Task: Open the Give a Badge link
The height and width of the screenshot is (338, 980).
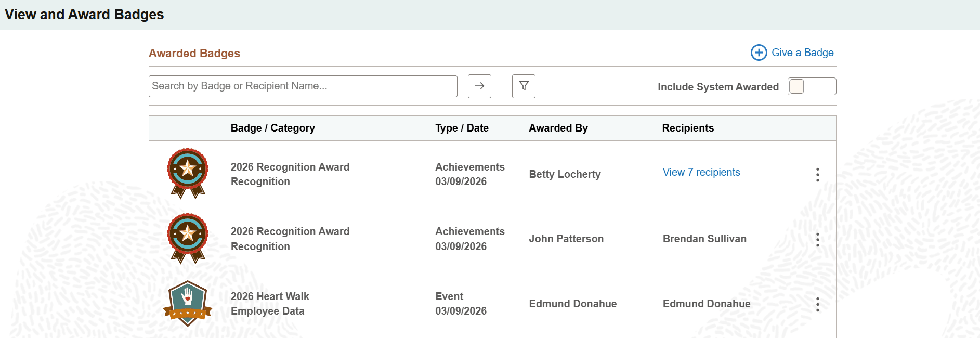Action: 802,53
